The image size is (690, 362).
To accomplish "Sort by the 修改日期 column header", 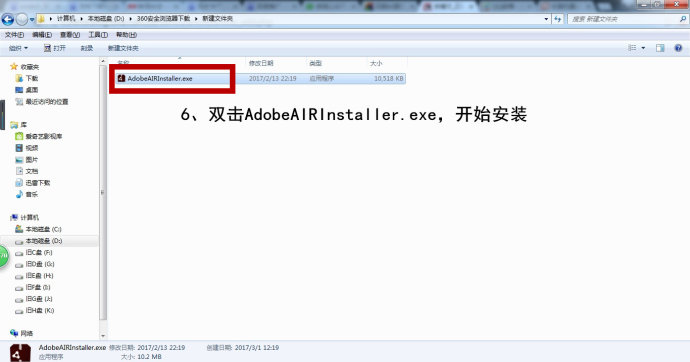I will click(261, 63).
